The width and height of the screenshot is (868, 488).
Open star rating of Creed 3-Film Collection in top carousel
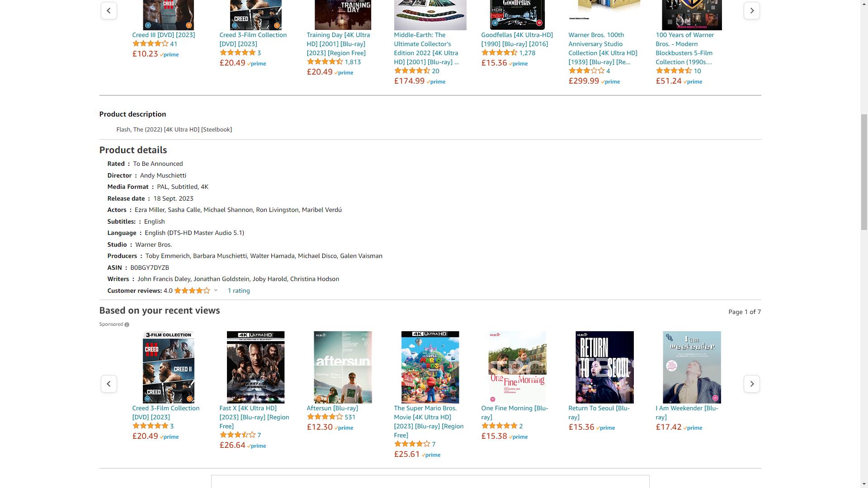tap(238, 53)
